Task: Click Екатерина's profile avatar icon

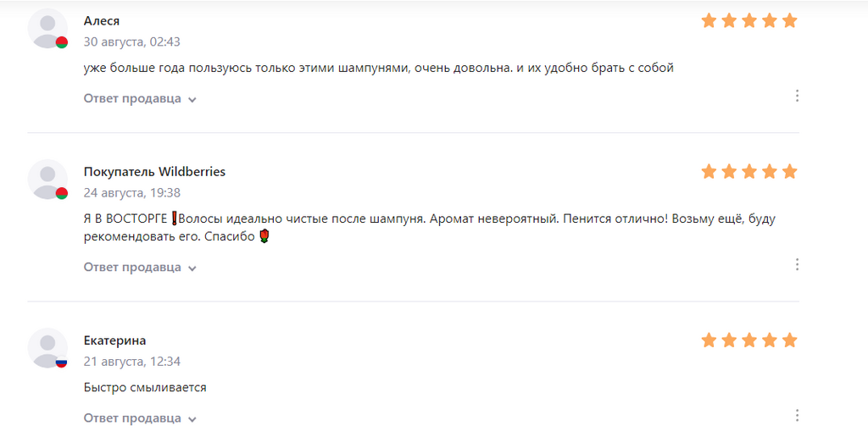Action: tap(47, 348)
